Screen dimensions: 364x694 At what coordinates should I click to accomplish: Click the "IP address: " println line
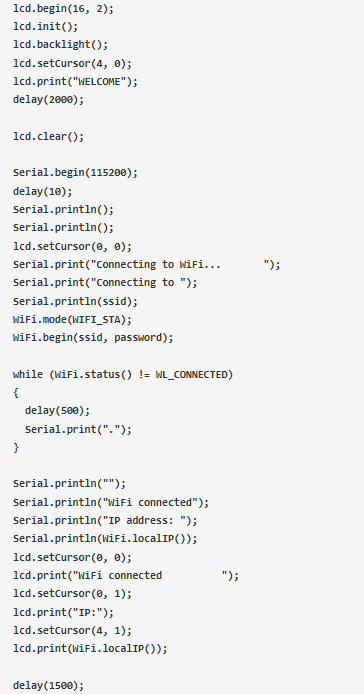pyautogui.click(x=105, y=520)
